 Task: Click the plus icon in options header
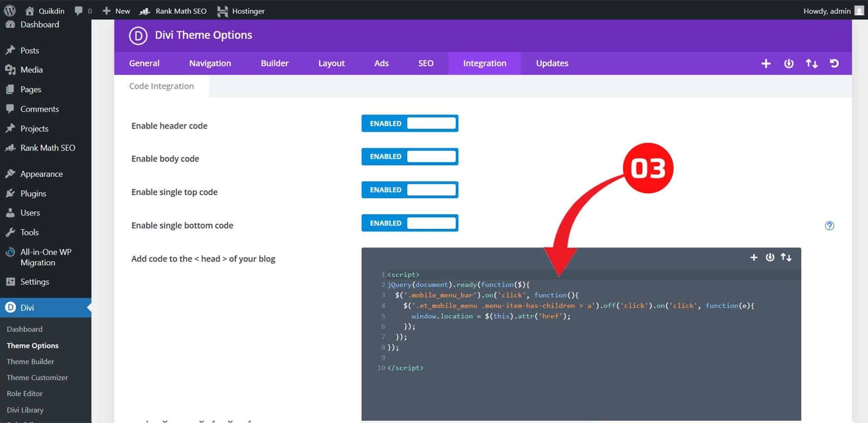click(x=766, y=63)
